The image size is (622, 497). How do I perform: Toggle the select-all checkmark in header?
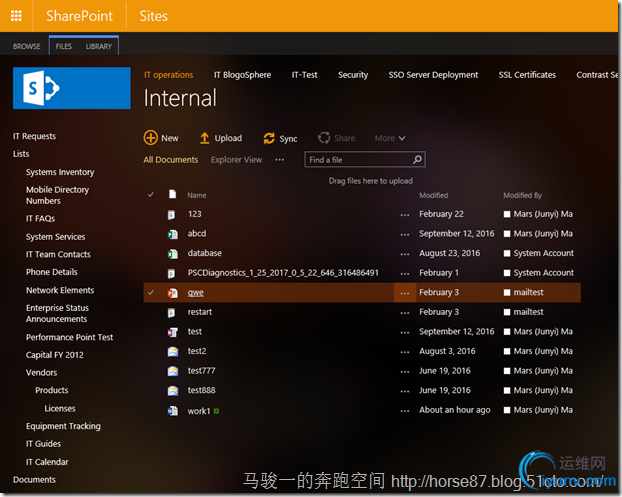(151, 194)
